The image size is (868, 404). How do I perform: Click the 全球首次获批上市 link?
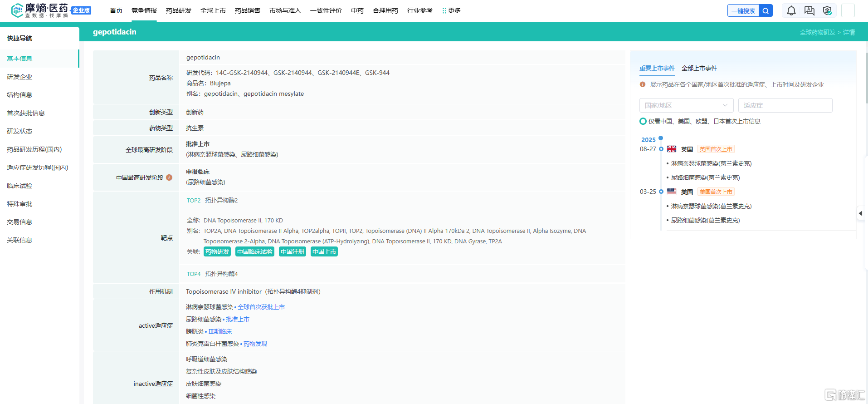(261, 307)
